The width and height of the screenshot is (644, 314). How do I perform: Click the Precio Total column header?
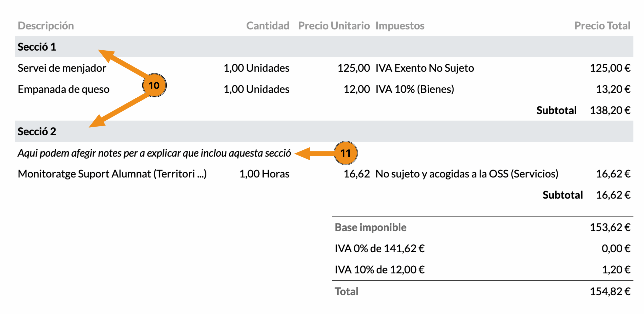(x=602, y=26)
